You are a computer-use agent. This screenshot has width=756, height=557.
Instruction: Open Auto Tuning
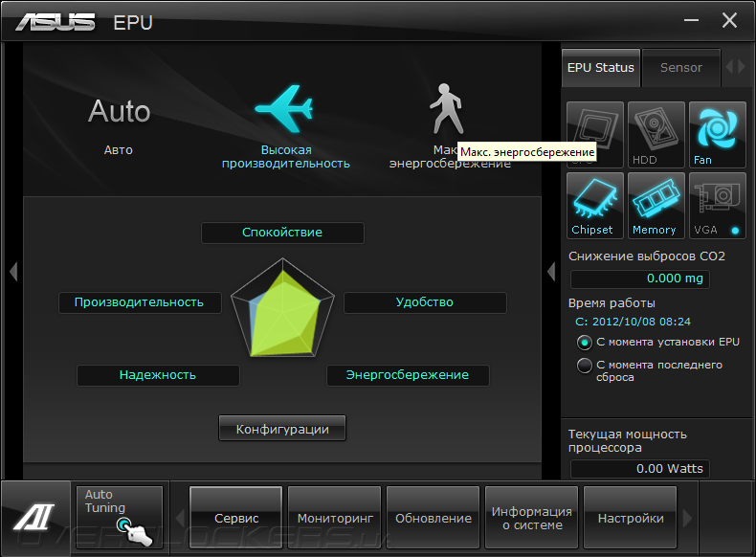[119, 517]
